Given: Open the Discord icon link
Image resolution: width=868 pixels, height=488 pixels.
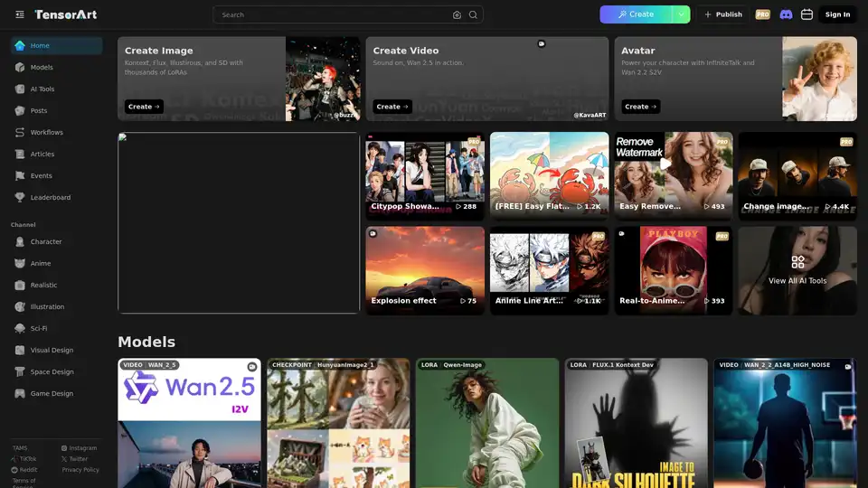Looking at the screenshot, I should point(786,14).
